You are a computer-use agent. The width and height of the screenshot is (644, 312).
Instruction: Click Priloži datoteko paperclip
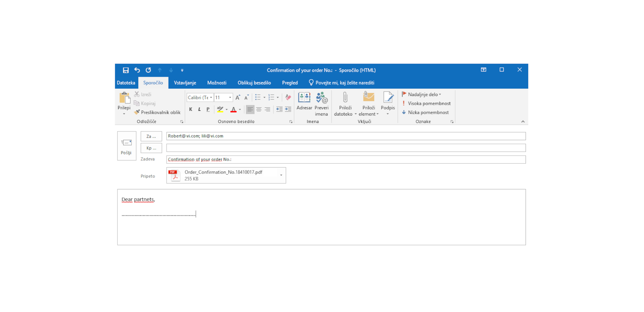click(x=345, y=104)
